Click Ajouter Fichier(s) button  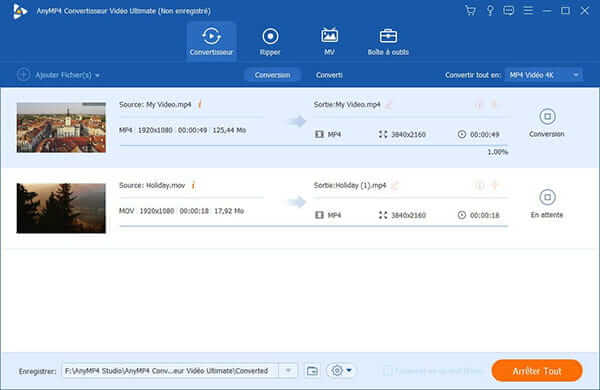coord(59,75)
